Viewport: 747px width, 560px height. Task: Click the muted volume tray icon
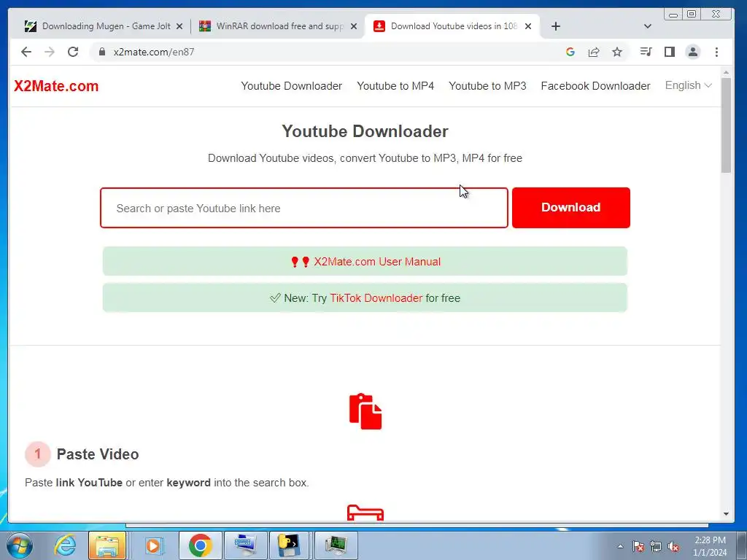coord(673,546)
